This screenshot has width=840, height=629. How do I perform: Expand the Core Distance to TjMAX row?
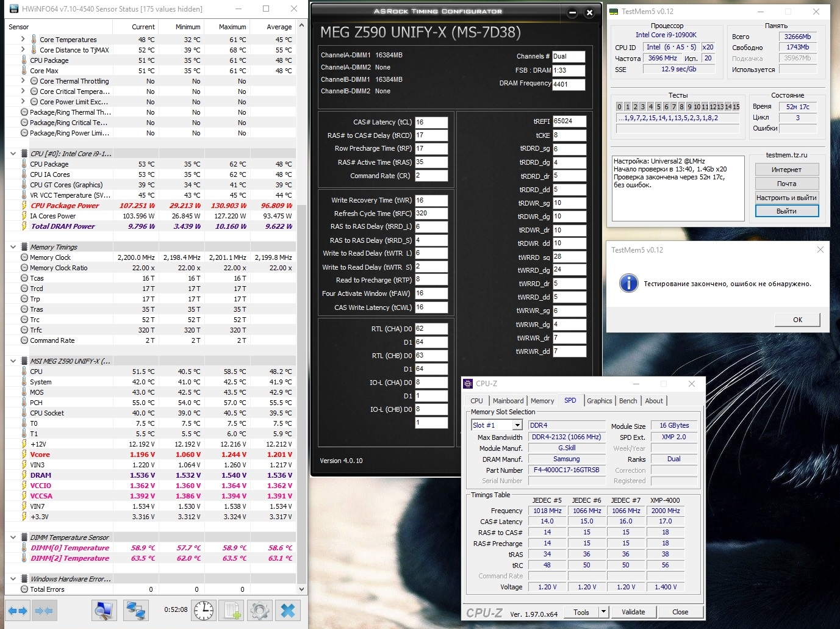pyautogui.click(x=23, y=50)
